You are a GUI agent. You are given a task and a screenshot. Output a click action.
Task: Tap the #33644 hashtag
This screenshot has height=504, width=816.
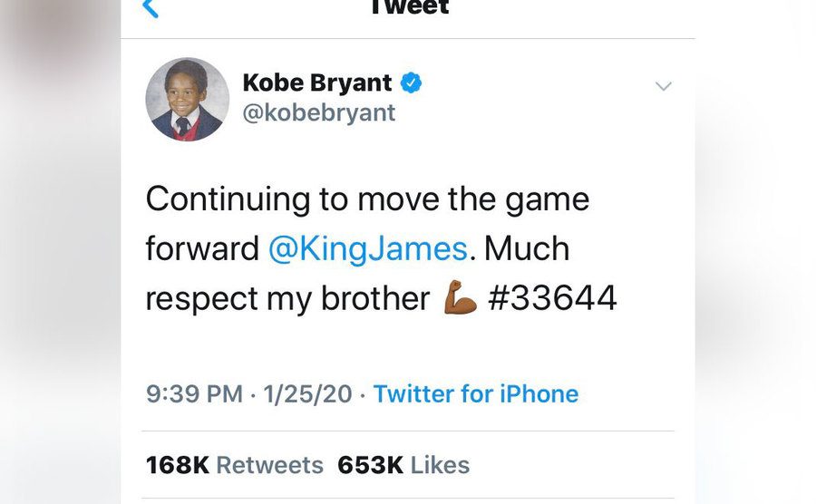point(552,299)
